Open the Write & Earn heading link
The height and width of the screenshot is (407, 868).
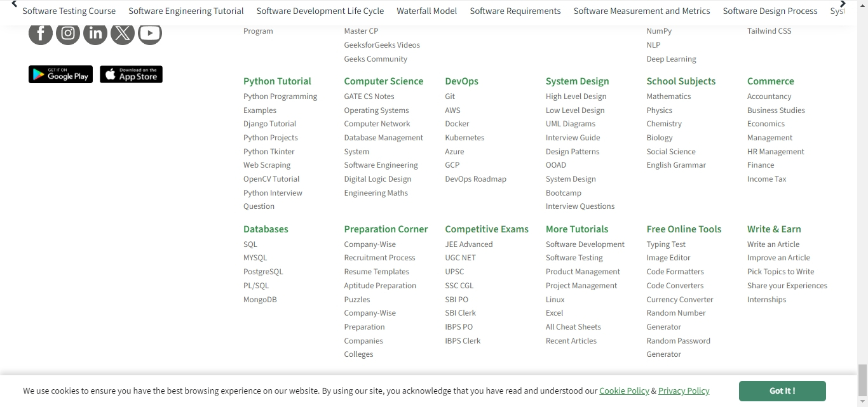pos(774,229)
